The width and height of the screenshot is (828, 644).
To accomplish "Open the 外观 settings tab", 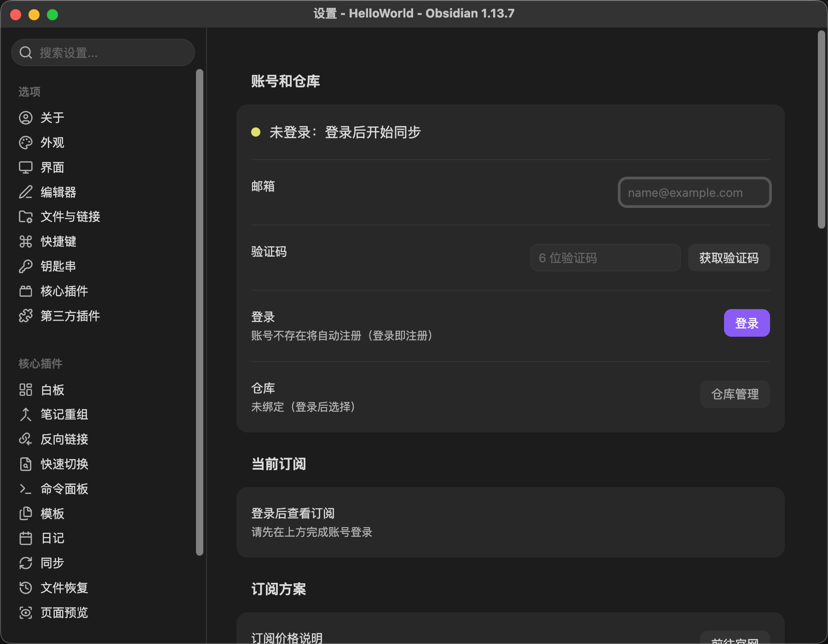I will 104,143.
